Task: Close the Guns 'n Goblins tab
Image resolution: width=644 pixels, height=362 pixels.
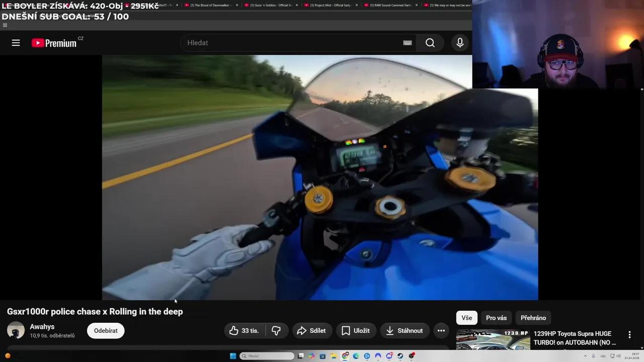Action: click(x=297, y=5)
